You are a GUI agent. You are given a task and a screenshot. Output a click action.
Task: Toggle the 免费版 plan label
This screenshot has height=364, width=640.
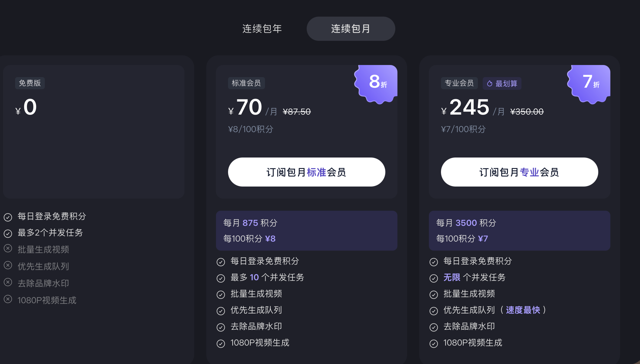coord(29,83)
